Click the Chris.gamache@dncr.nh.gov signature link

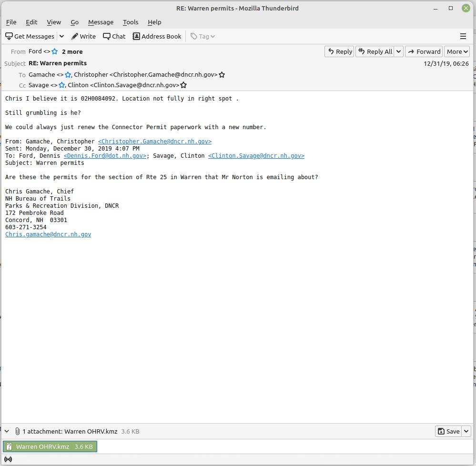coord(48,234)
